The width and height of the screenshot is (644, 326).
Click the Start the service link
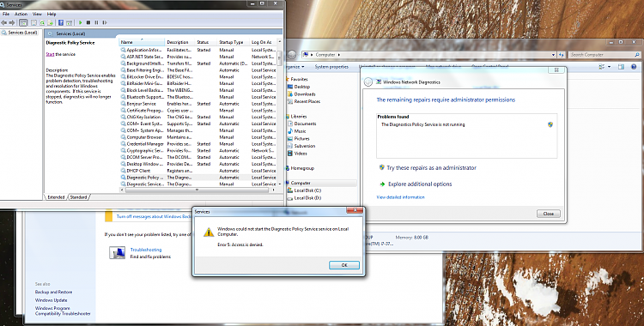click(50, 54)
